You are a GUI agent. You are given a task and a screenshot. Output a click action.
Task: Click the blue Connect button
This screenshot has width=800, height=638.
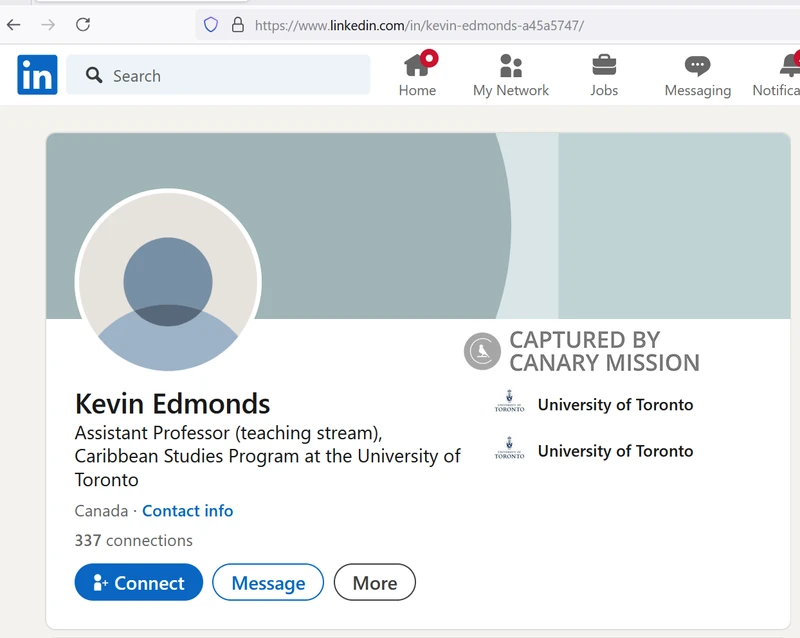coord(139,582)
